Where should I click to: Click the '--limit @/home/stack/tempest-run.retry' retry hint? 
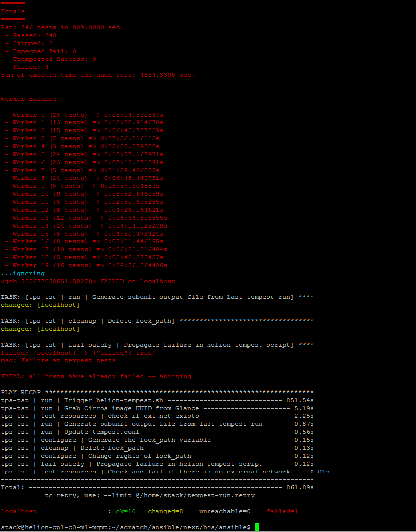179,496
